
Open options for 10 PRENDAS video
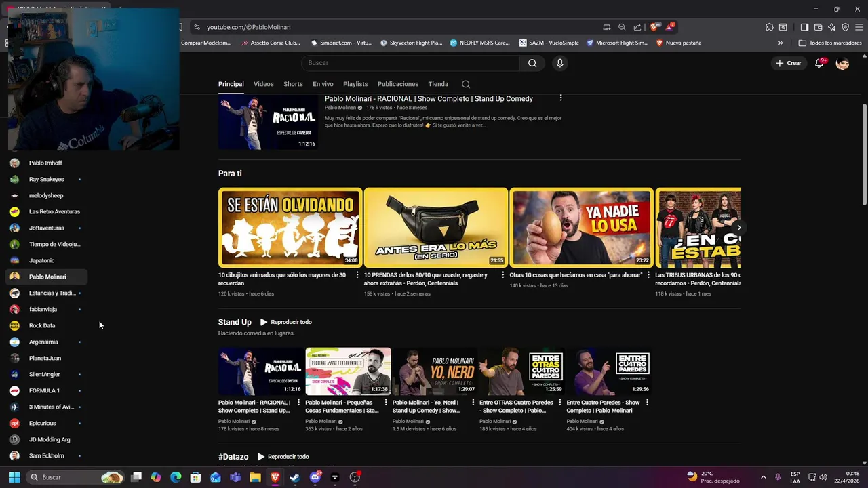(x=502, y=275)
